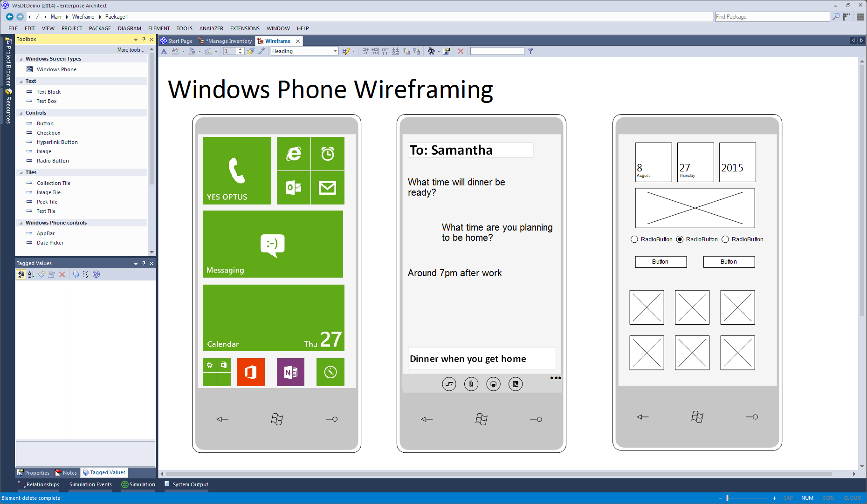Select the first RadioButton in wireframe

coord(634,239)
